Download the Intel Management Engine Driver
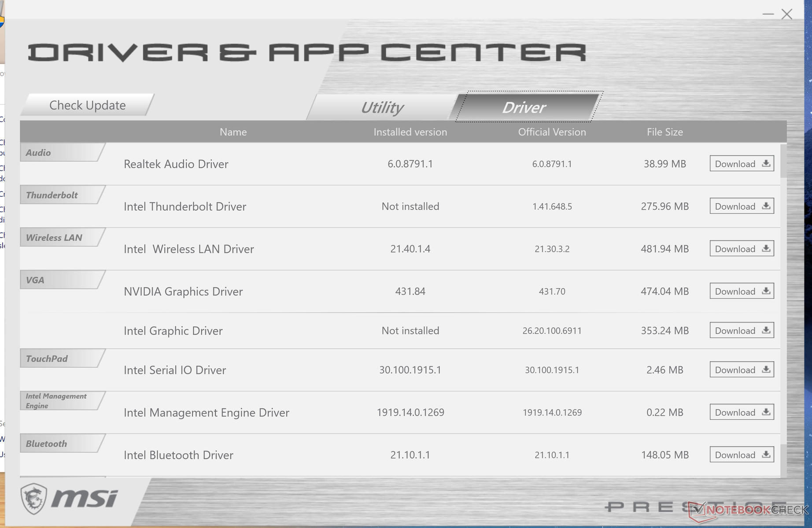The height and width of the screenshot is (528, 812). tap(742, 412)
